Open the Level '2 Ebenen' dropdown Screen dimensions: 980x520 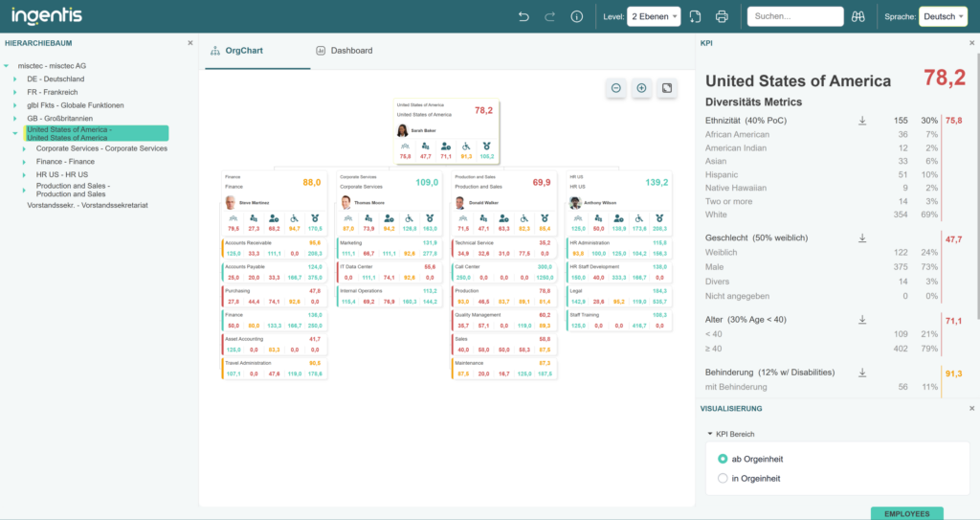tap(654, 17)
